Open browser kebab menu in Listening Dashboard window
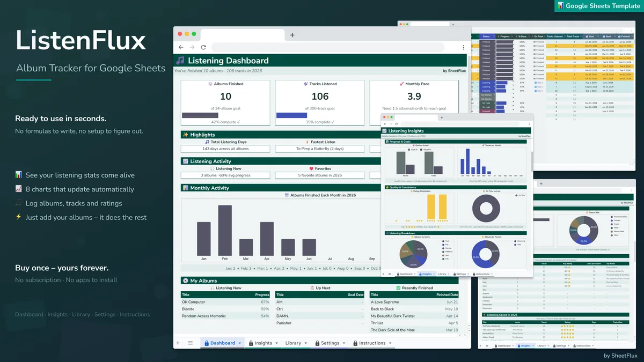Image resolution: width=644 pixels, height=362 pixels. pos(465,47)
